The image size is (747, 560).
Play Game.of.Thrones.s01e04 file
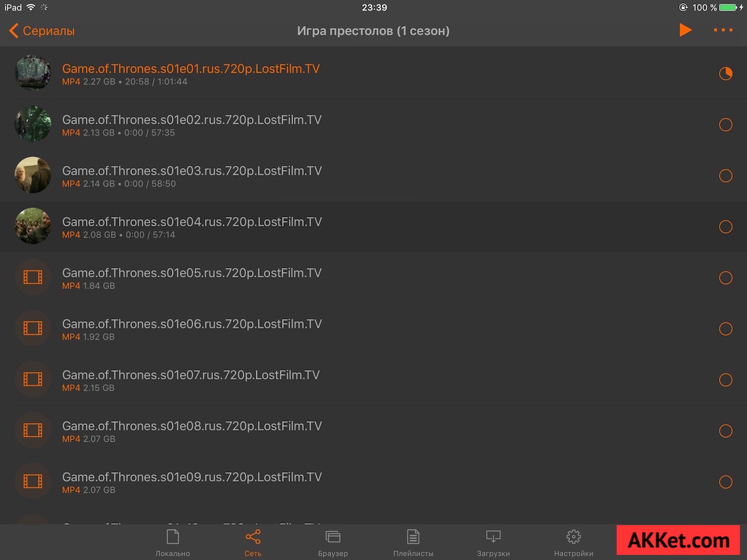(374, 227)
